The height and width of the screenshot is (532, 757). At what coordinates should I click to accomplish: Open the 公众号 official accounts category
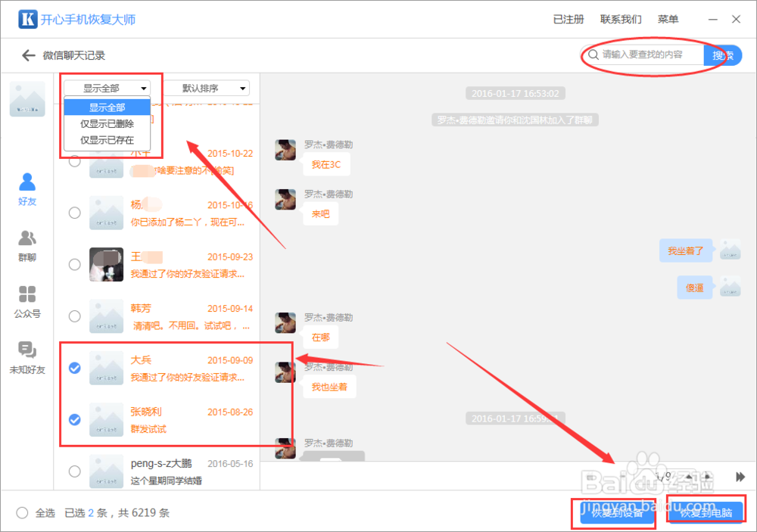(x=27, y=302)
